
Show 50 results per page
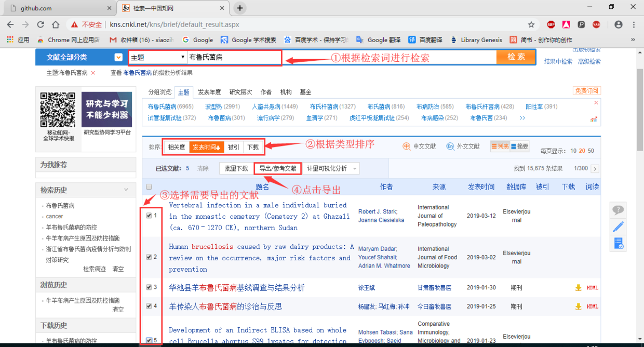(x=591, y=151)
